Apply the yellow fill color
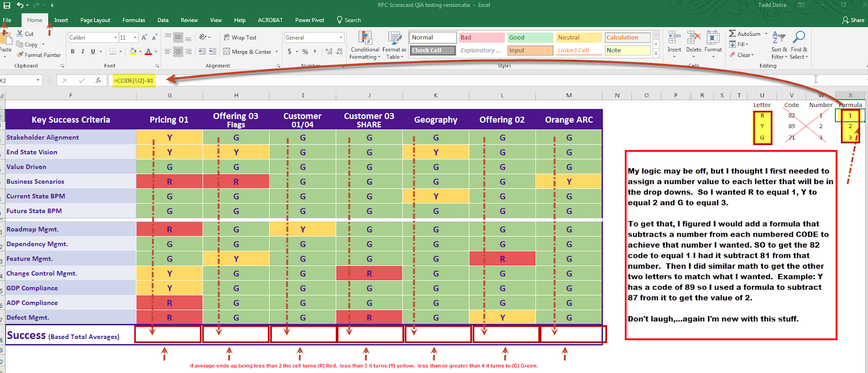868x373 pixels. point(133,52)
